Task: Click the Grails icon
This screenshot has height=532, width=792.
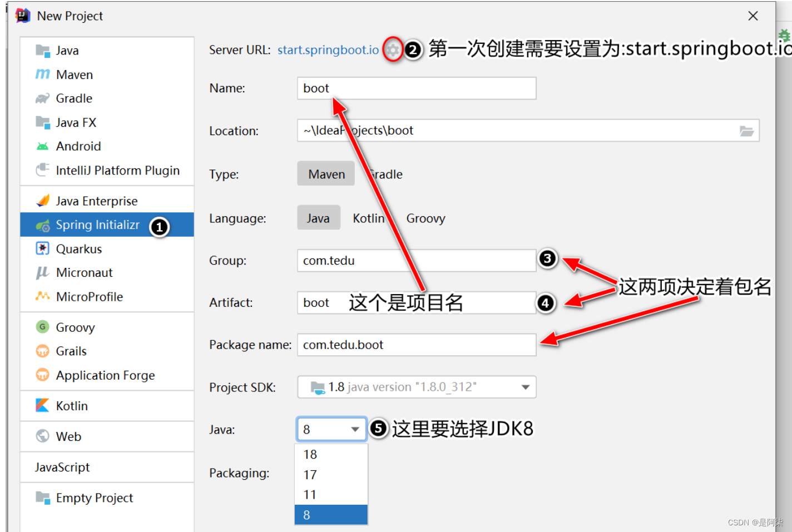Action: pos(43,351)
